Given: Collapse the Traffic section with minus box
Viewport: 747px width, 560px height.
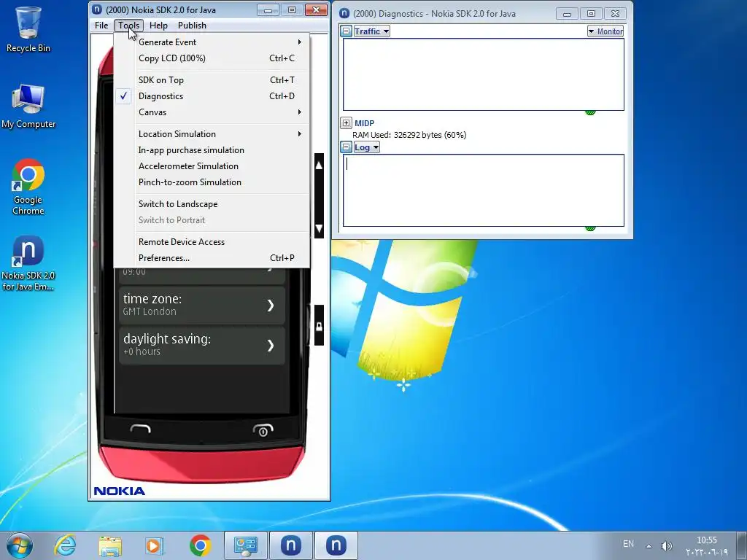Looking at the screenshot, I should tap(347, 31).
